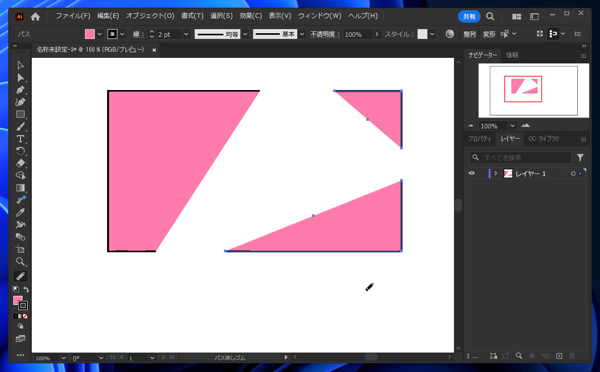Open the 編集(E) menu
The image size is (600, 372).
[x=108, y=16]
